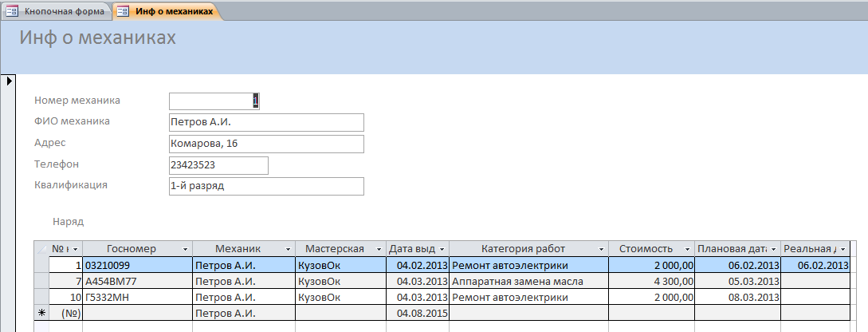Click the date 04.02.2013 in the first row
The image size is (868, 332).
pyautogui.click(x=418, y=265)
